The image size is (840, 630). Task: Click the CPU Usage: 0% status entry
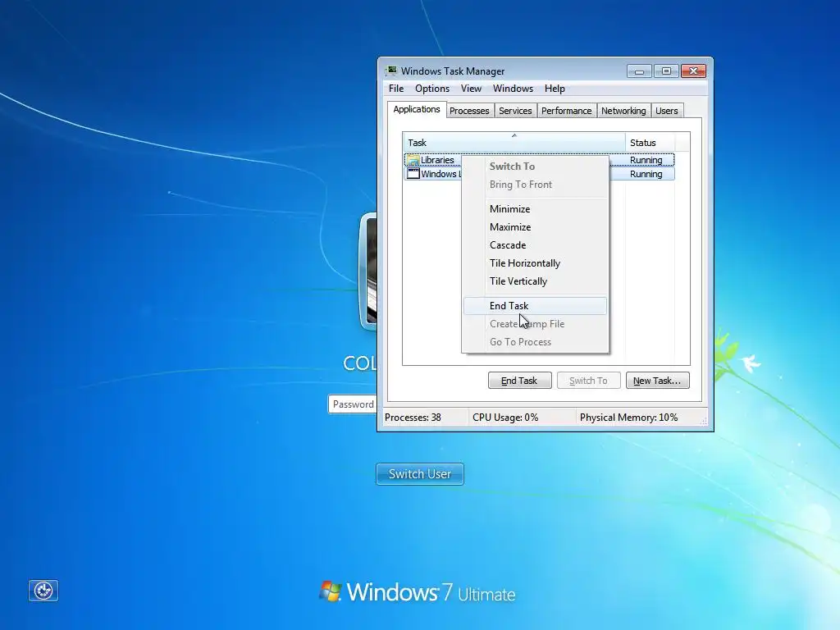505,418
